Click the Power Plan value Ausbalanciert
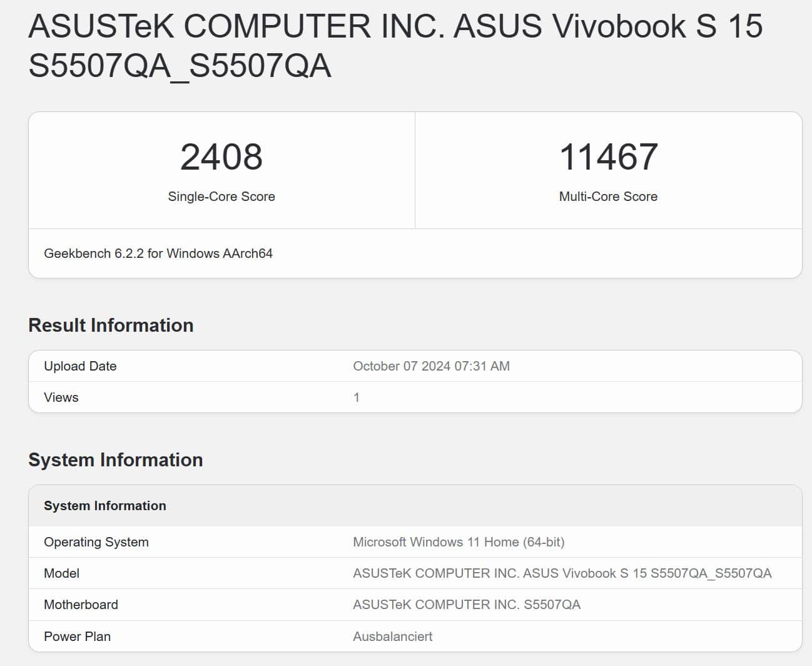The width and height of the screenshot is (812, 666). click(393, 637)
